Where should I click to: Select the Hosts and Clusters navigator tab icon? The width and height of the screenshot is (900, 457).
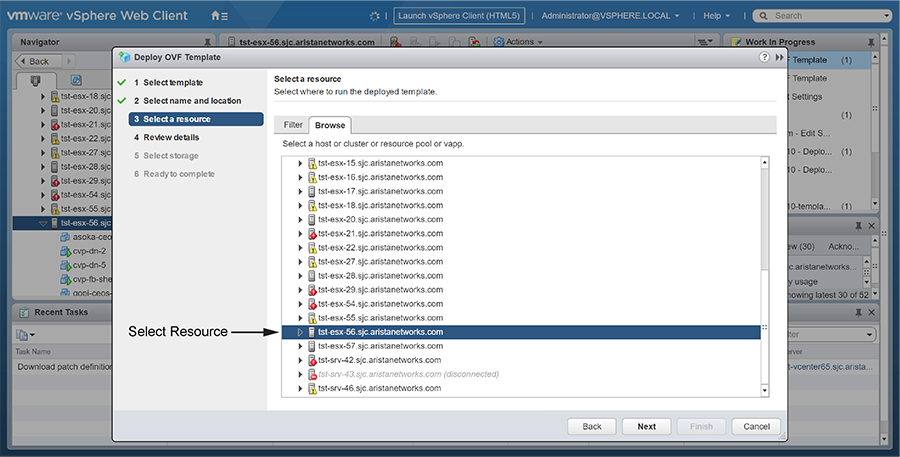click(35, 80)
